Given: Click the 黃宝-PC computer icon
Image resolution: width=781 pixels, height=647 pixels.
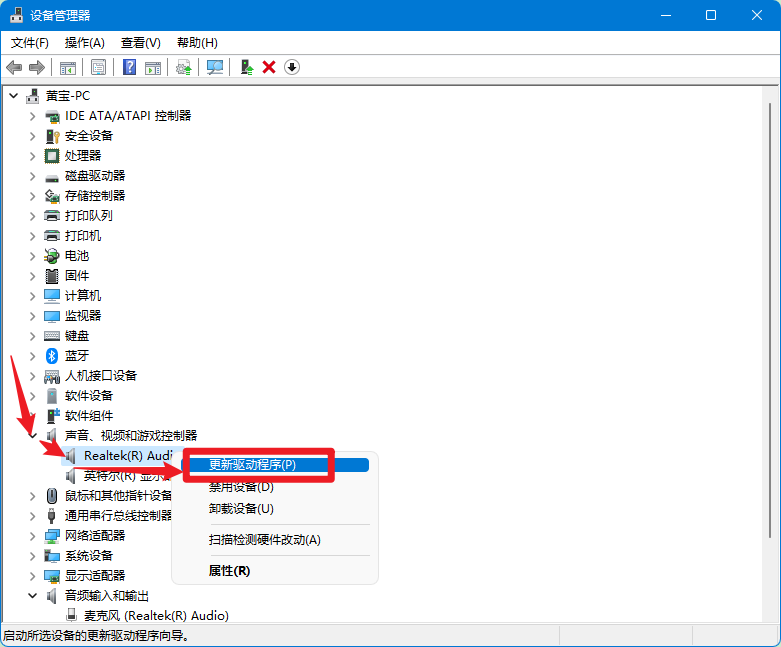Looking at the screenshot, I should click(32, 96).
